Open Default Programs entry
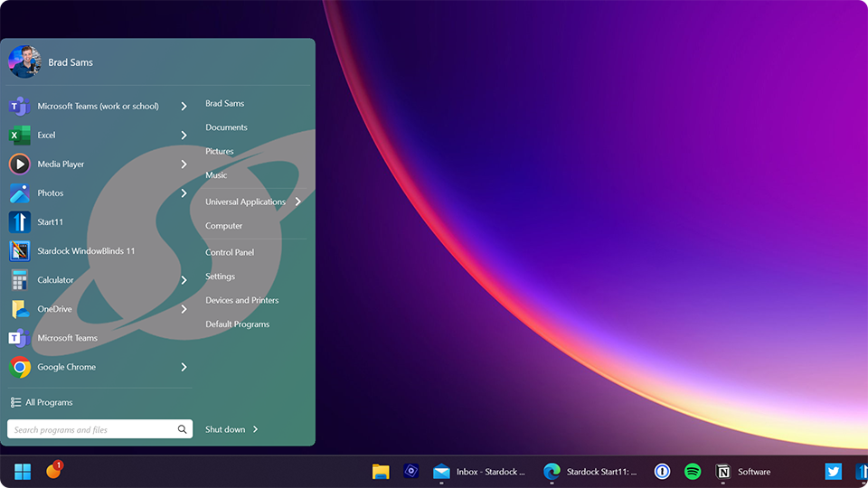Viewport: 868px width, 488px height. tap(238, 324)
